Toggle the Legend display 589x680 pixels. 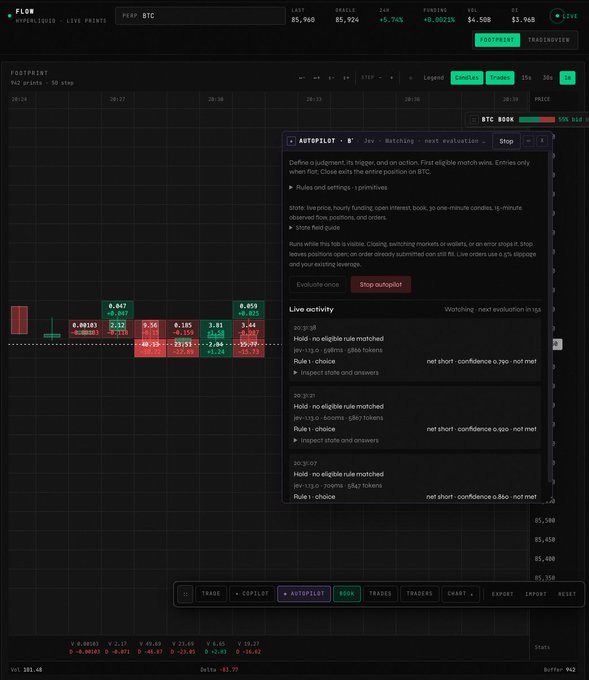[434, 78]
